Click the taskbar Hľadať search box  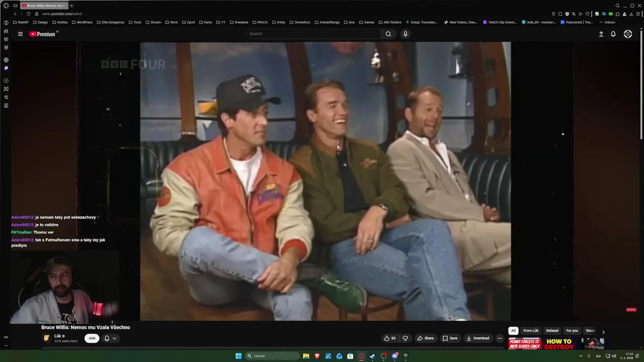point(272,356)
